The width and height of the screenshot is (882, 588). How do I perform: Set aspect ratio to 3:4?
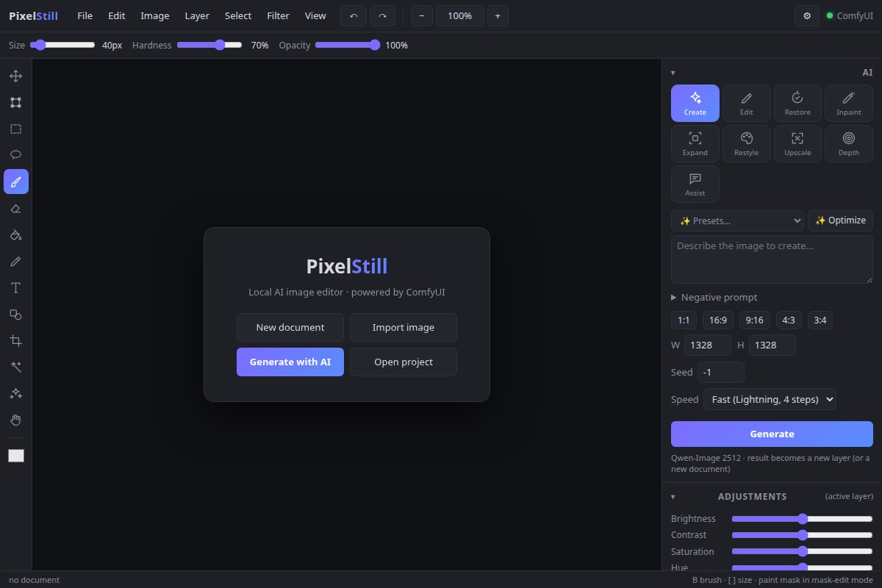pos(820,320)
